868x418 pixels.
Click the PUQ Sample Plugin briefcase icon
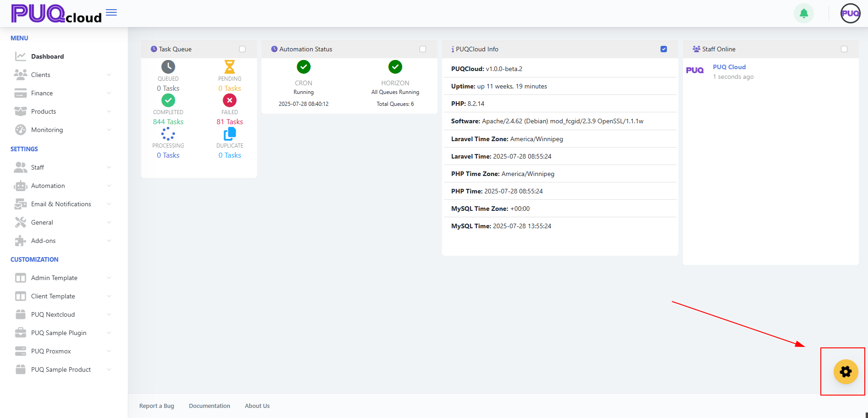[21, 333]
